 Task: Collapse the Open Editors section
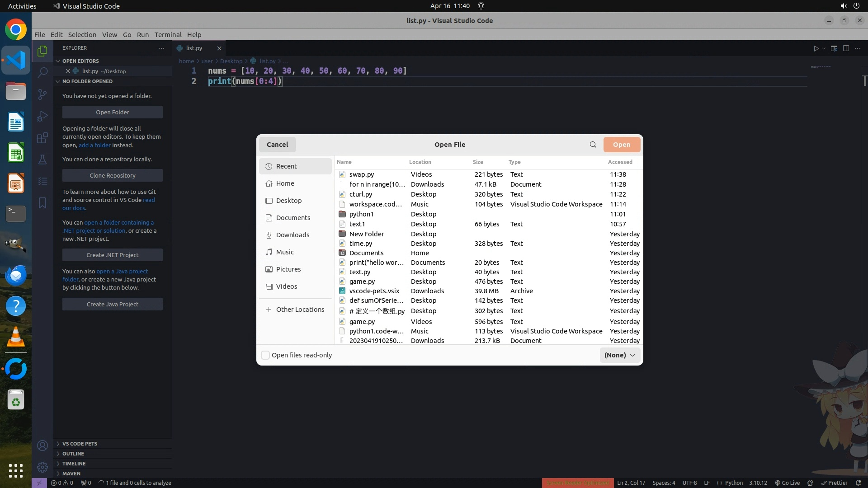[x=80, y=61]
